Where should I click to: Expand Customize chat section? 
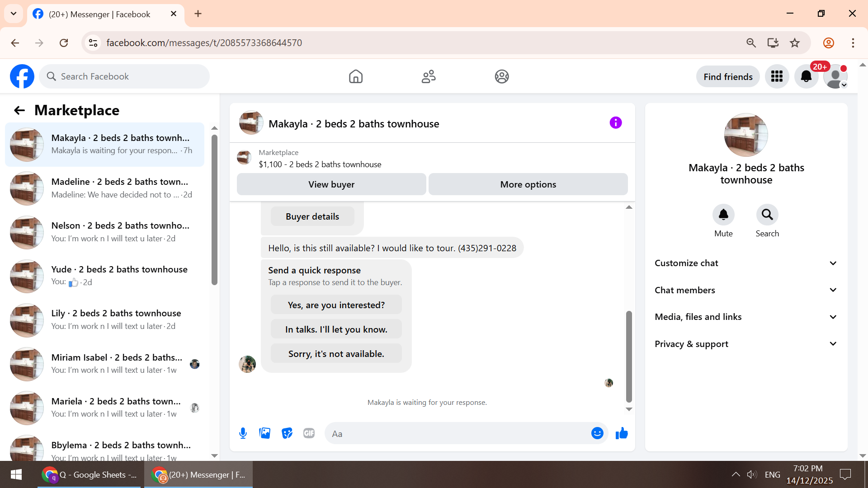[746, 263]
